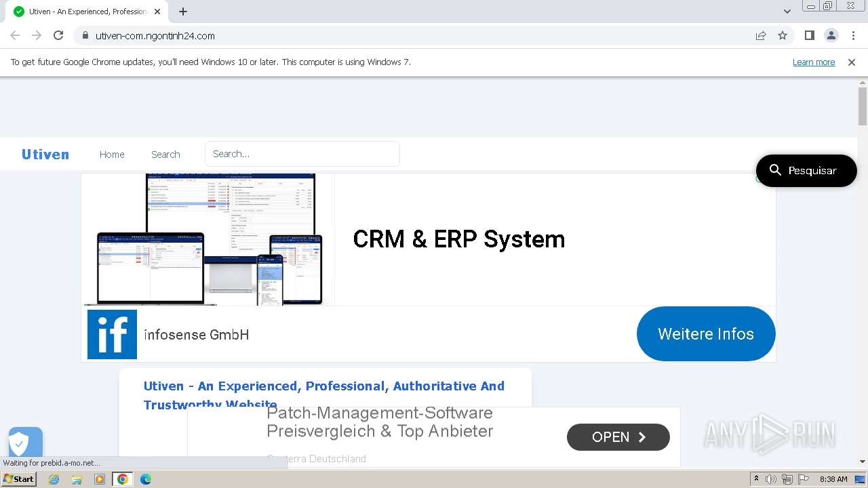This screenshot has height=488, width=868.
Task: Open the Home menu item
Action: 112,155
